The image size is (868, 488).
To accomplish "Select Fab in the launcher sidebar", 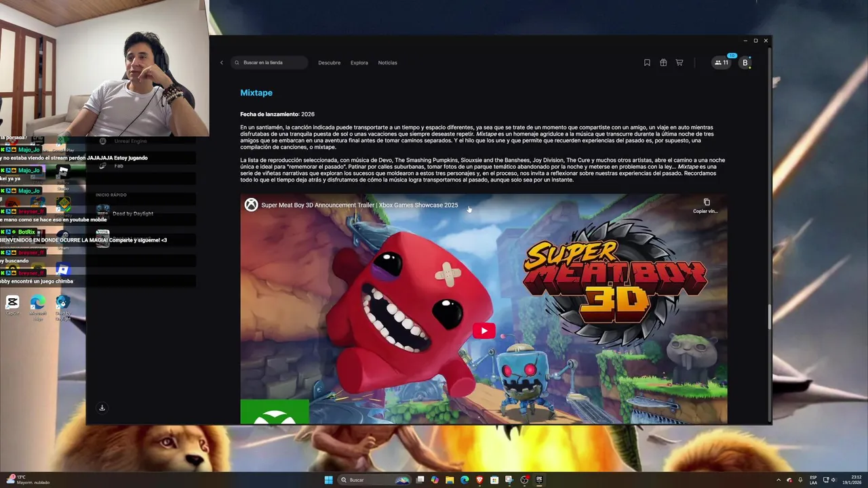I will coord(113,165).
